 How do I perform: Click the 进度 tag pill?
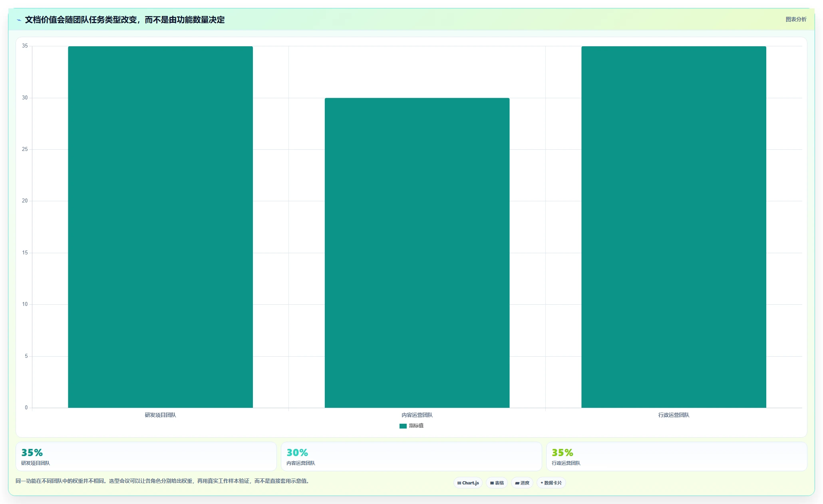pyautogui.click(x=522, y=483)
